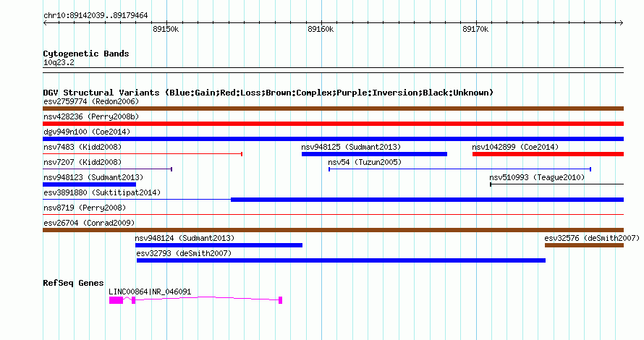Click the nsv948124 (Sudmant2013) blue bar
644x340 pixels.
pos(219,245)
